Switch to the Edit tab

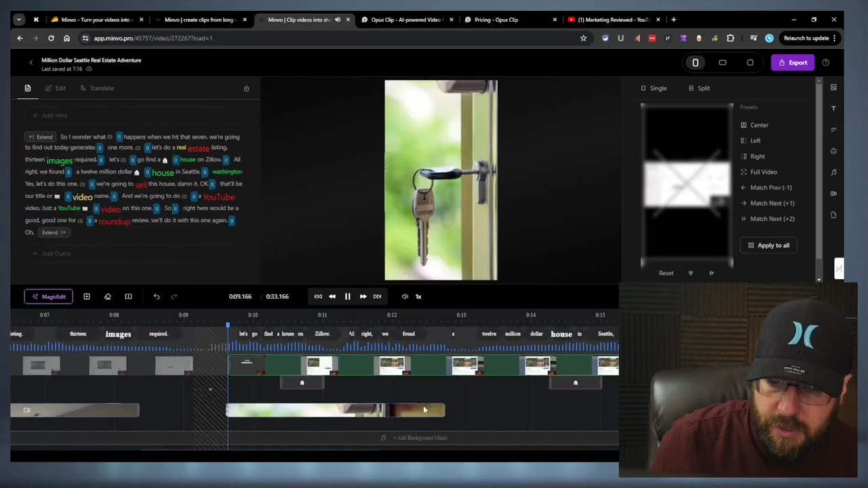pyautogui.click(x=56, y=88)
